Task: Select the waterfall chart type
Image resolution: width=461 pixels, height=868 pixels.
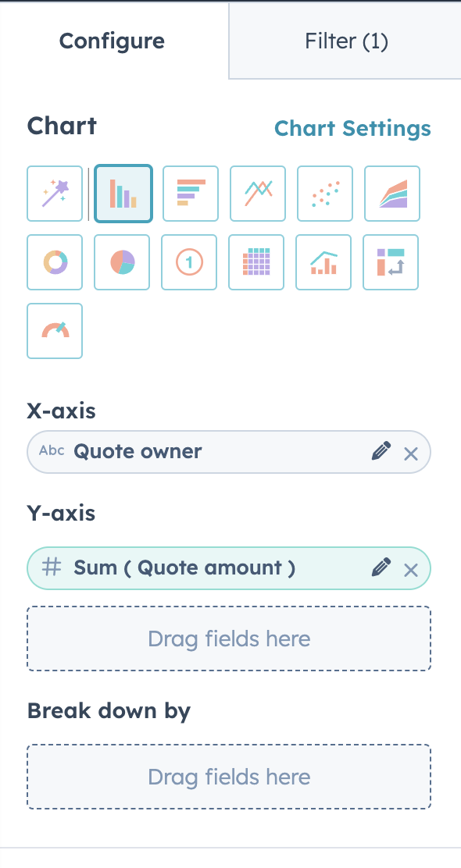Action: 390,262
